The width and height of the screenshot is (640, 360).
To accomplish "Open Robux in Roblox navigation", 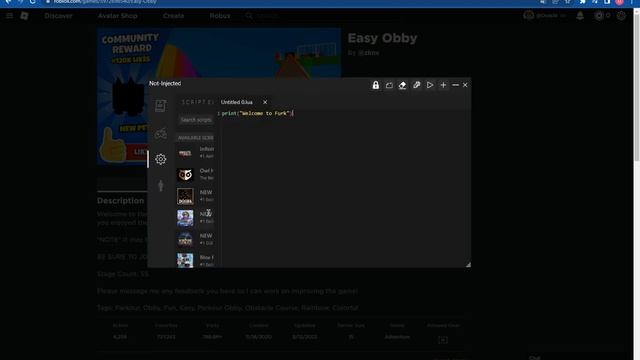I will point(220,16).
